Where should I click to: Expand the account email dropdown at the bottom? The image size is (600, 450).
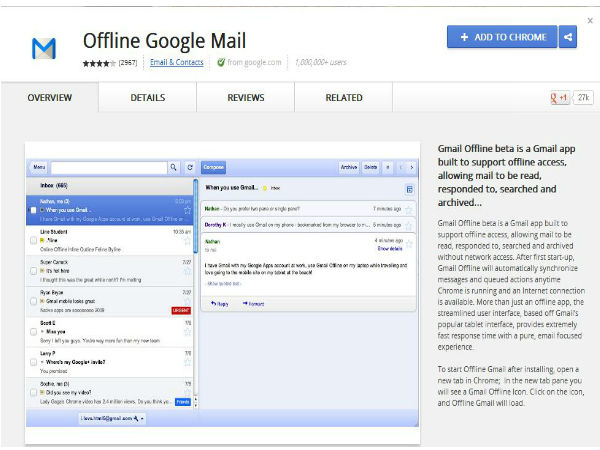[x=114, y=417]
